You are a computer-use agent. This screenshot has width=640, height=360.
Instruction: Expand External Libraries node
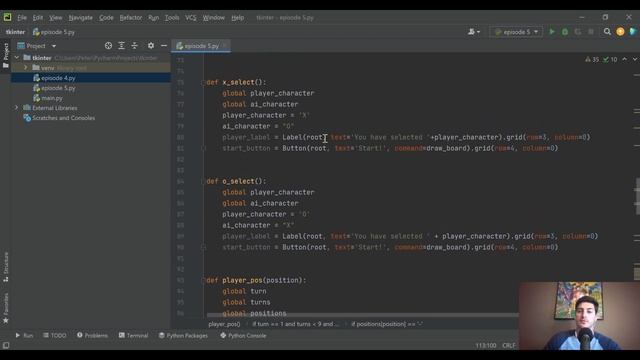(17, 108)
